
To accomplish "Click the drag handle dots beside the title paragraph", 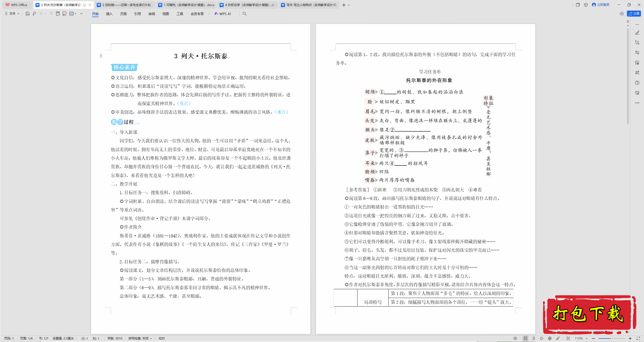I will (101, 56).
